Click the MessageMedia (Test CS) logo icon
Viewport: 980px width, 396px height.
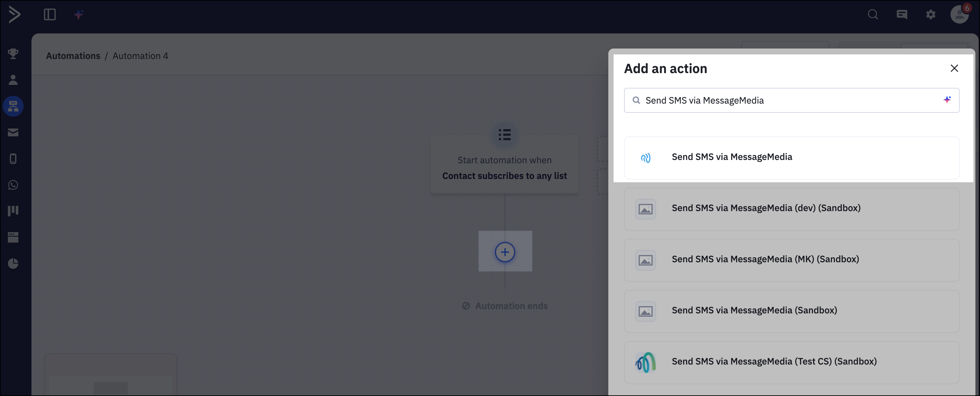tap(646, 362)
